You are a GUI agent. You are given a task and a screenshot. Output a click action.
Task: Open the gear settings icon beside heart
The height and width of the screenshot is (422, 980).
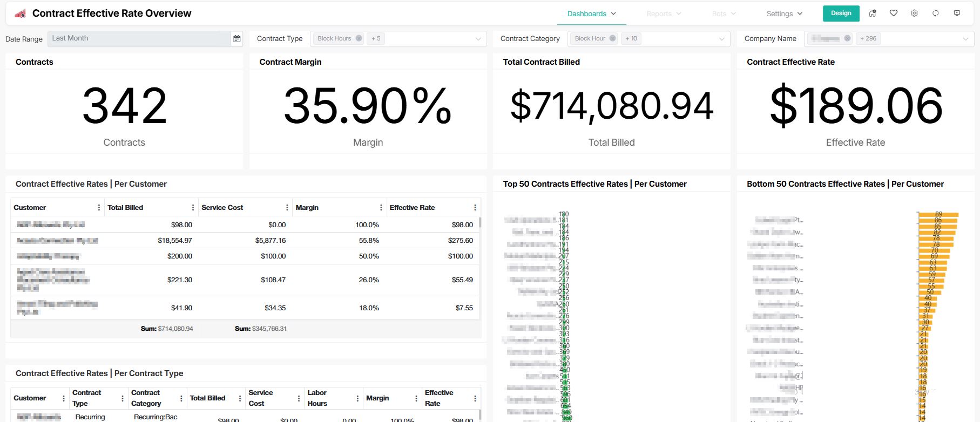click(914, 13)
